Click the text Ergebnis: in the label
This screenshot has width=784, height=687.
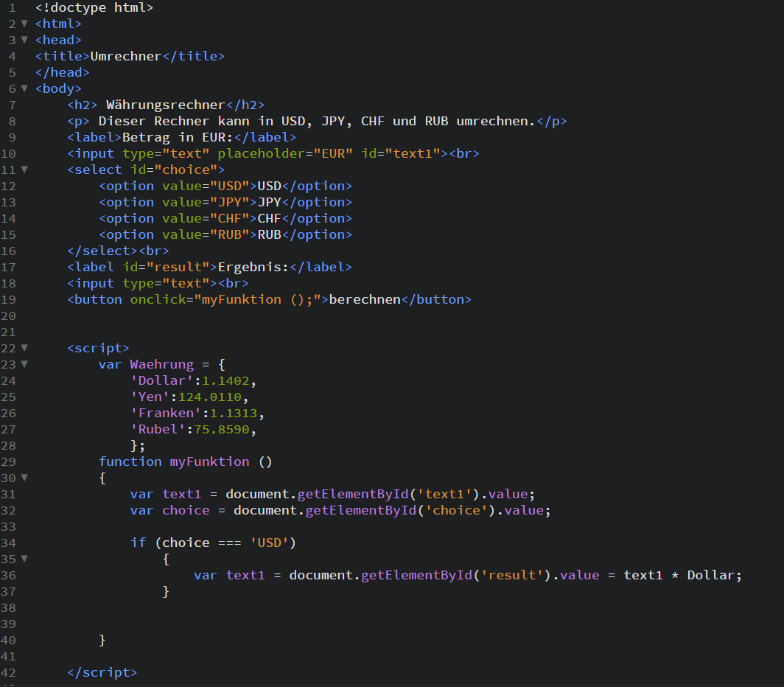coord(253,267)
